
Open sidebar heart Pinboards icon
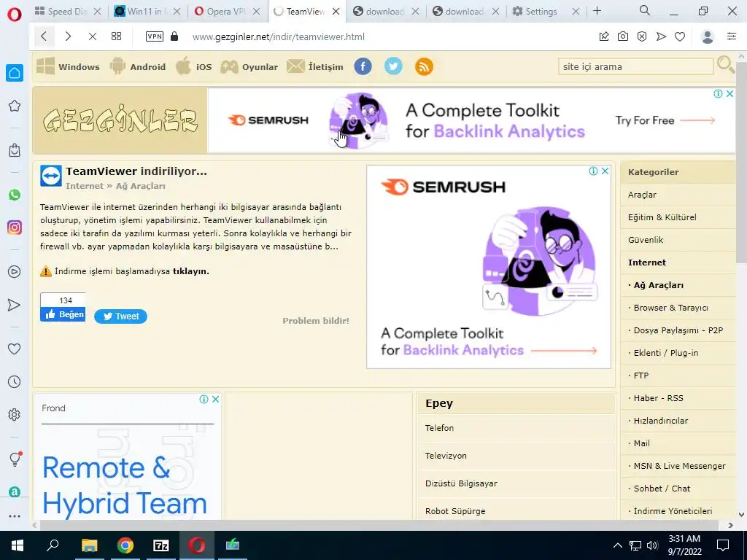15,349
